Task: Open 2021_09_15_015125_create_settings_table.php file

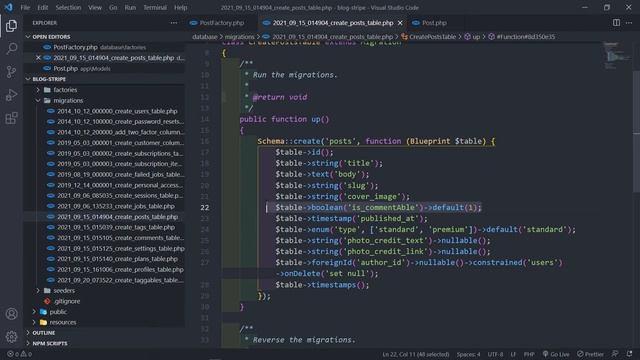Action: tap(120, 249)
